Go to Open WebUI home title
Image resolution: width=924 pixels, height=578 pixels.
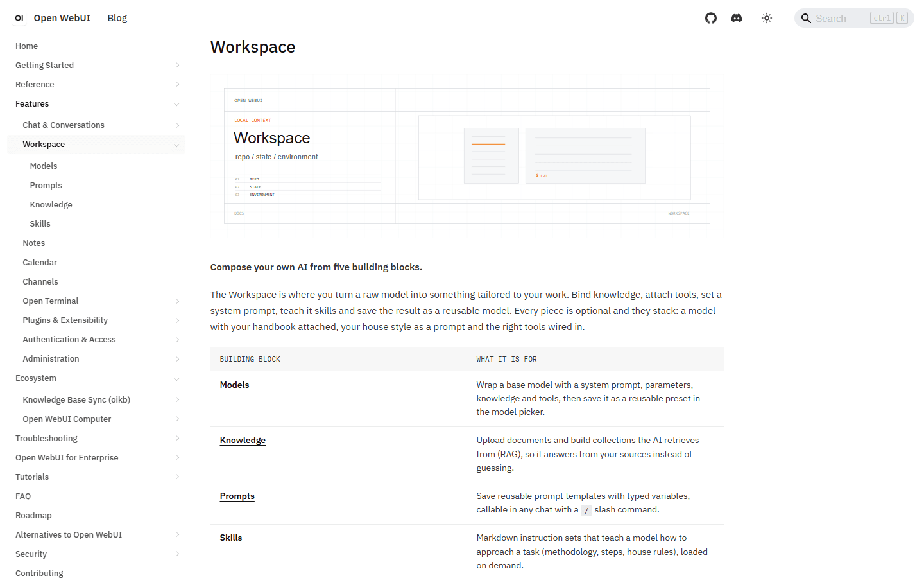pyautogui.click(x=62, y=18)
